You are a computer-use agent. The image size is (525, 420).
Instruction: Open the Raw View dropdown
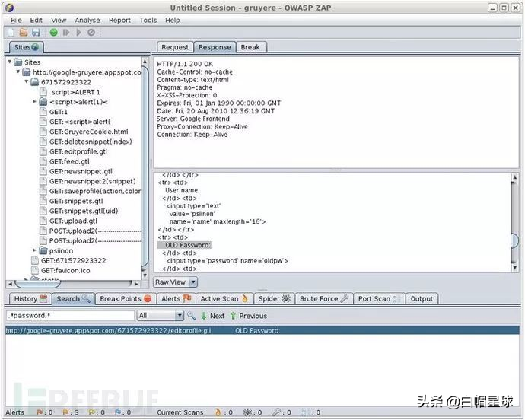click(176, 282)
